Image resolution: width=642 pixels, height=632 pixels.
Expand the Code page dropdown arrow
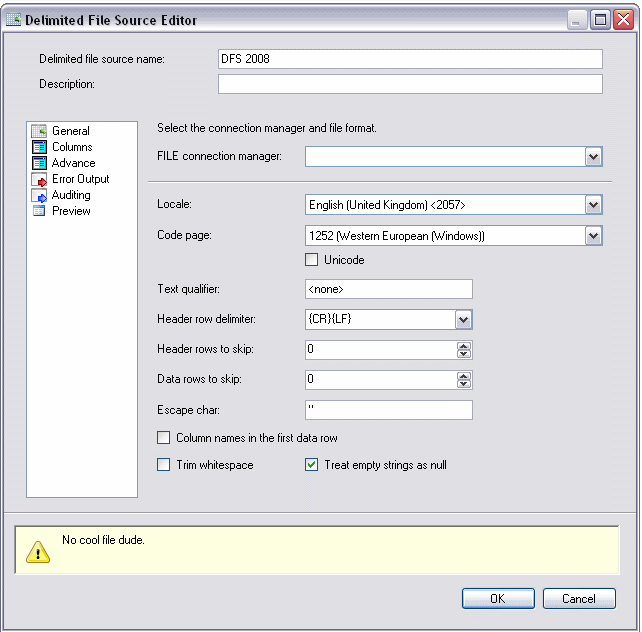594,236
